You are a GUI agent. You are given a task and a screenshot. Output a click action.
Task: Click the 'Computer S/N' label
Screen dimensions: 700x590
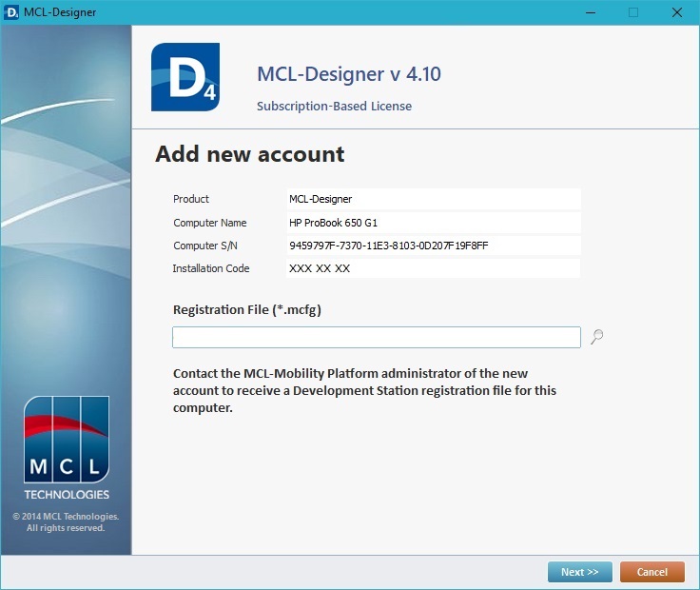[205, 246]
